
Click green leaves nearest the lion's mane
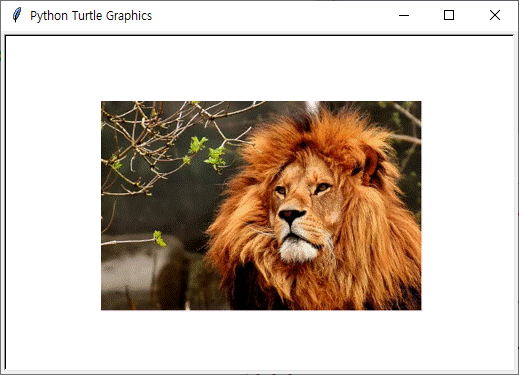point(216,159)
